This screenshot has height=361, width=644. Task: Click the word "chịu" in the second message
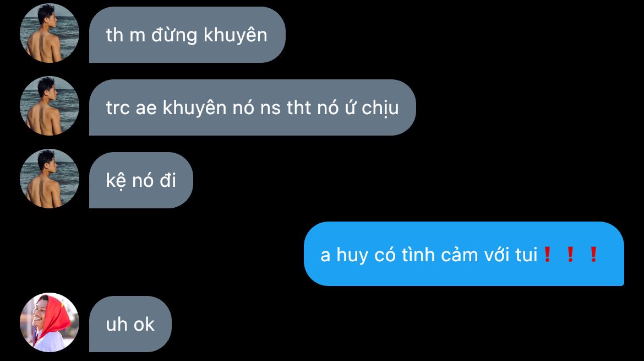[x=380, y=109]
